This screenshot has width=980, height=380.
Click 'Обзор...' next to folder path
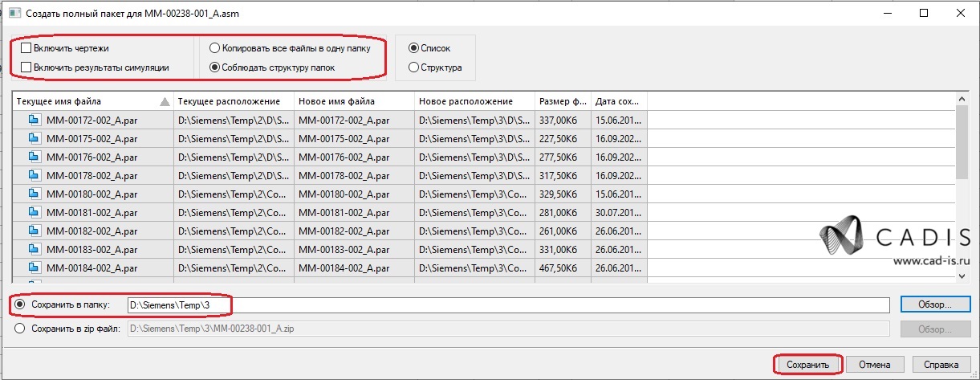click(935, 305)
